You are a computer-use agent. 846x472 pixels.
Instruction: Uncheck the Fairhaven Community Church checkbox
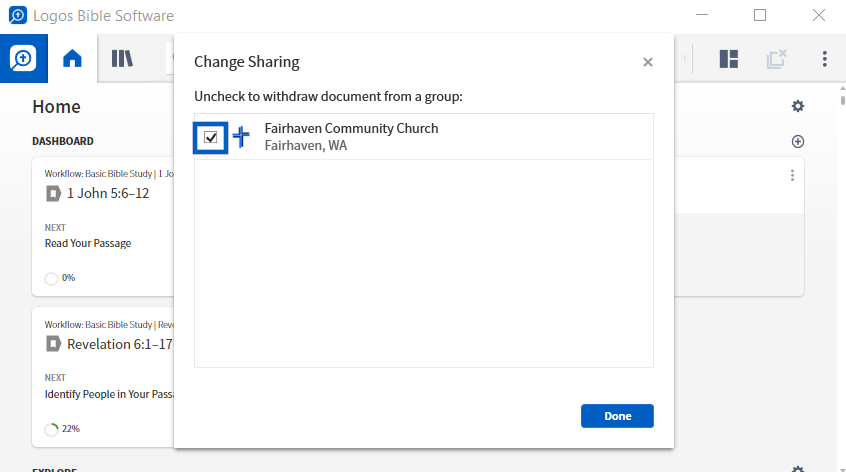[210, 138]
